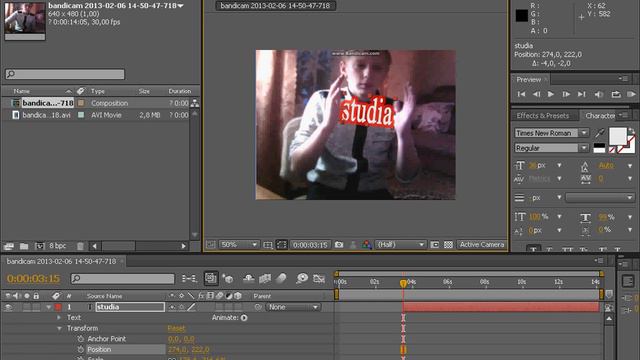Click the text fill color swatch

(x=618, y=136)
